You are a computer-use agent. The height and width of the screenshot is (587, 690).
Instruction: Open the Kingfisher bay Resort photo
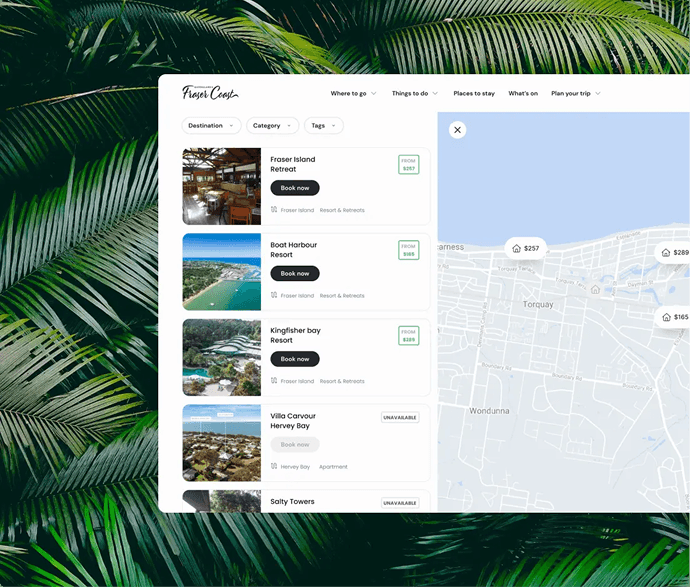(221, 357)
